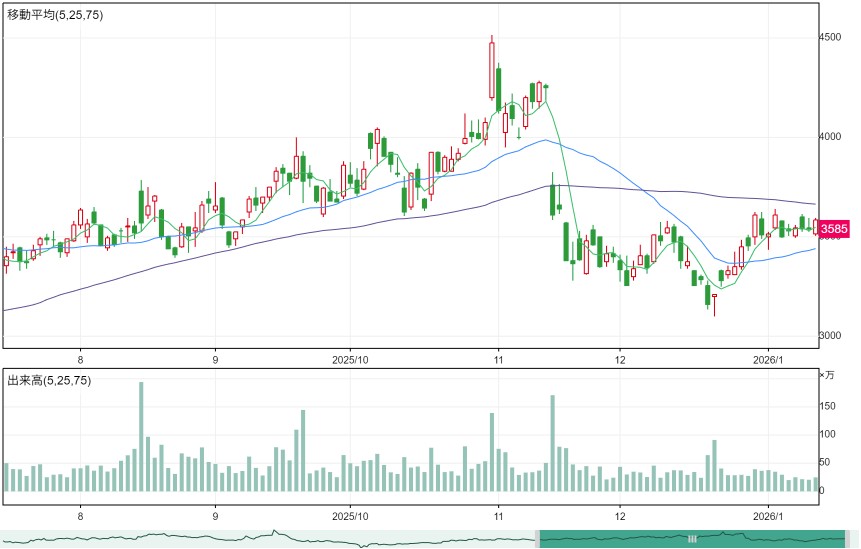The width and height of the screenshot is (861, 549).
Task: Click the 4500 price axis label
Action: [x=830, y=37]
